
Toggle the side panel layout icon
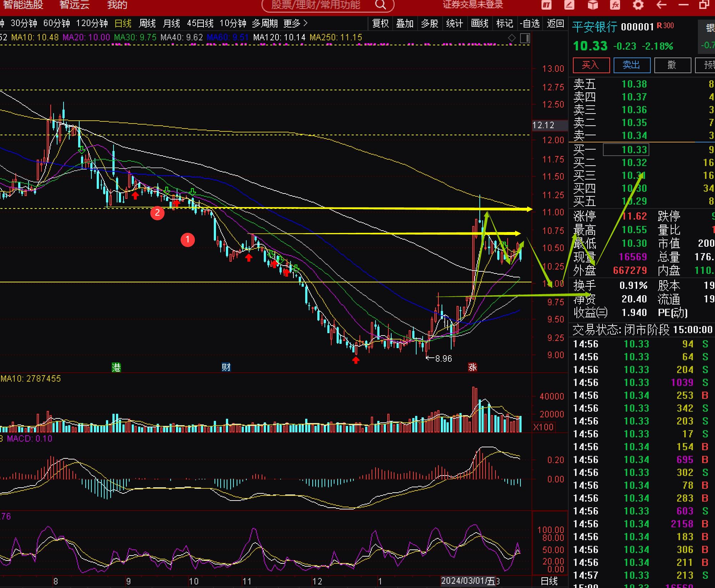[x=525, y=38]
